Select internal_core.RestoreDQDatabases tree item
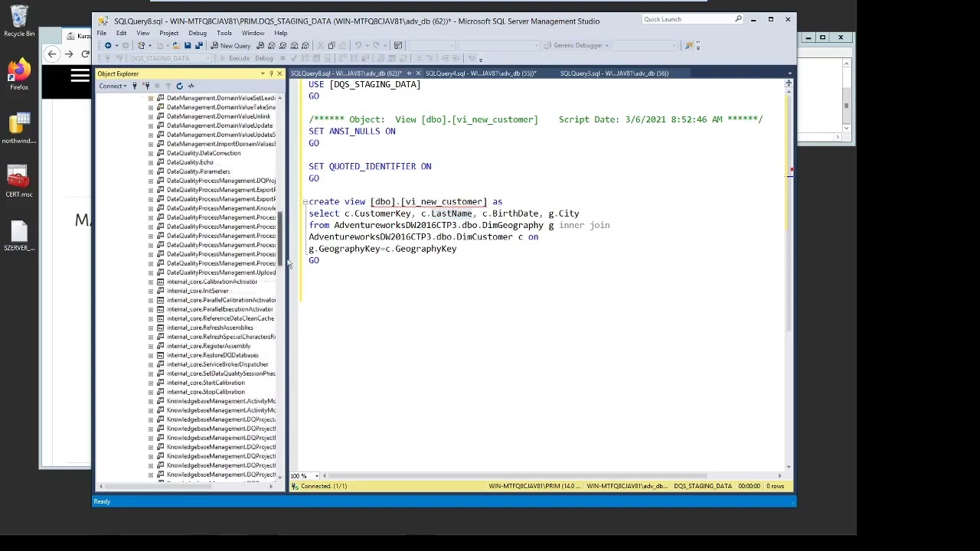 coord(212,355)
